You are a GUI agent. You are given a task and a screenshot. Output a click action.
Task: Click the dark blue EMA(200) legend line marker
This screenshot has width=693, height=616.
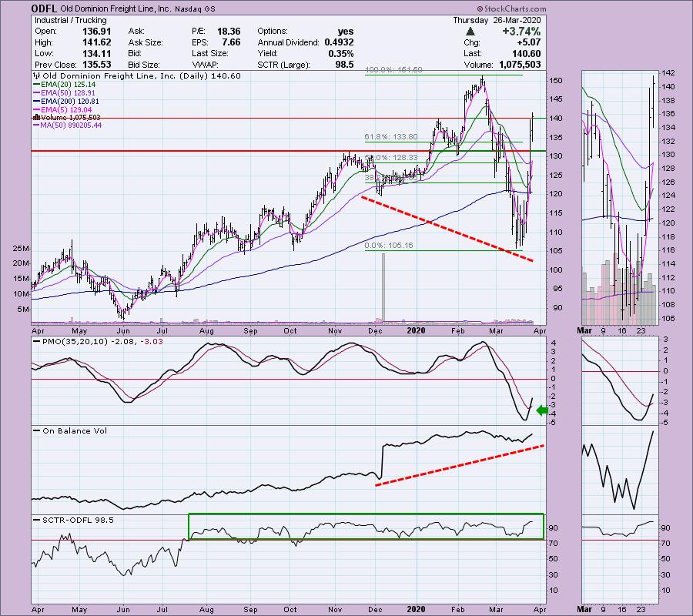(x=37, y=101)
